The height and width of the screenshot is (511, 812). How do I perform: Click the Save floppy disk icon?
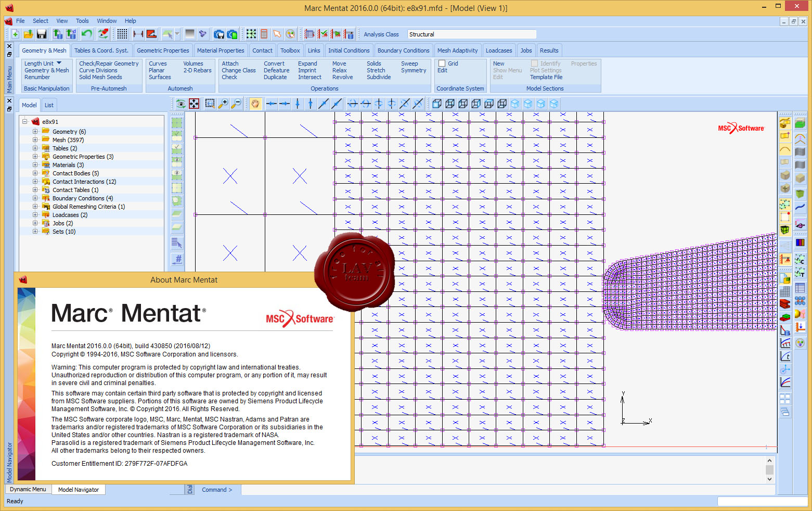pyautogui.click(x=42, y=34)
